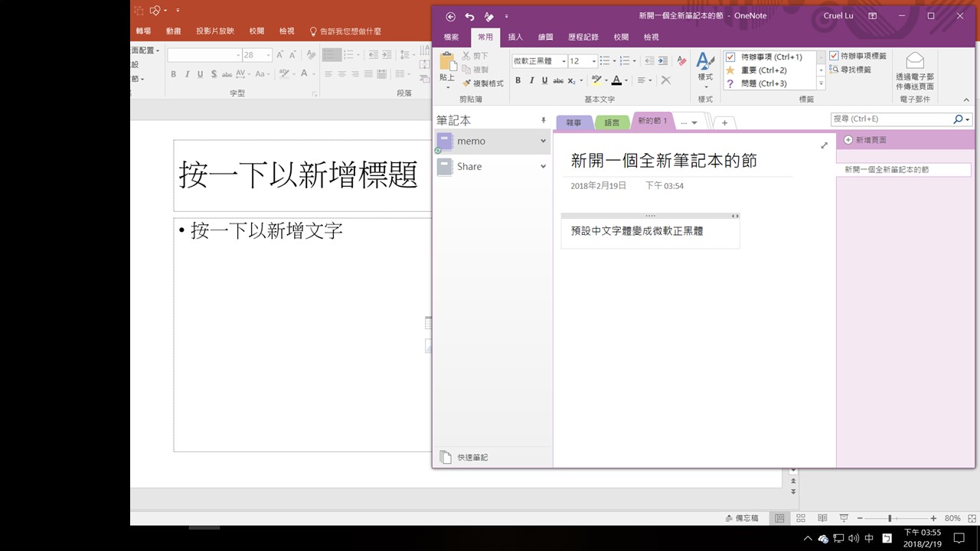The width and height of the screenshot is (980, 551).
Task: Toggle Underline in OneNote ribbon
Action: click(x=544, y=80)
